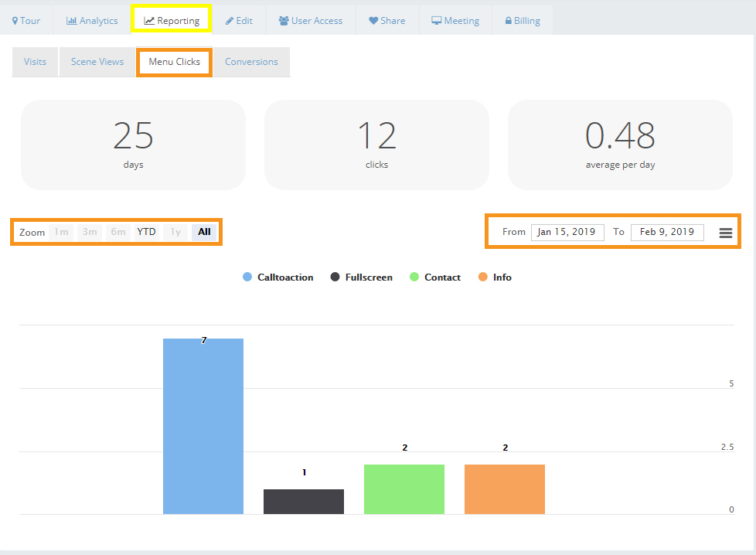Switch to the Reporting tab
Image resolution: width=756 pixels, height=555 pixels.
[x=172, y=21]
